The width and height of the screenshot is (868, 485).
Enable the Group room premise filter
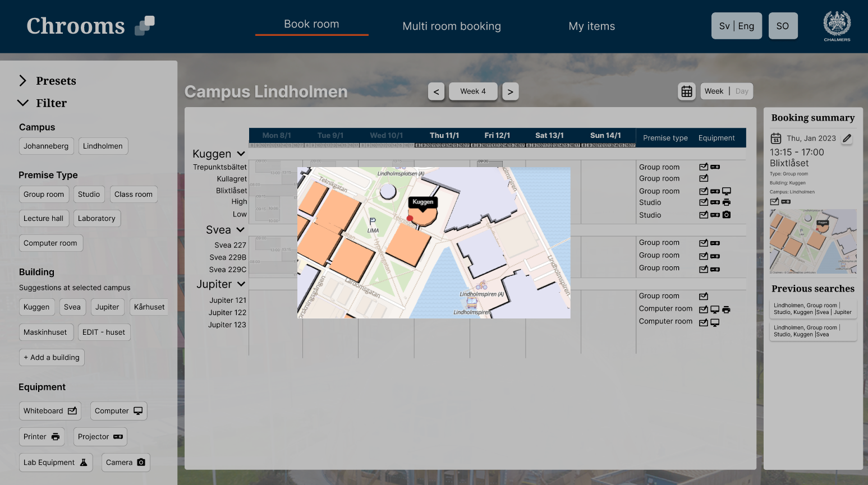tap(44, 195)
